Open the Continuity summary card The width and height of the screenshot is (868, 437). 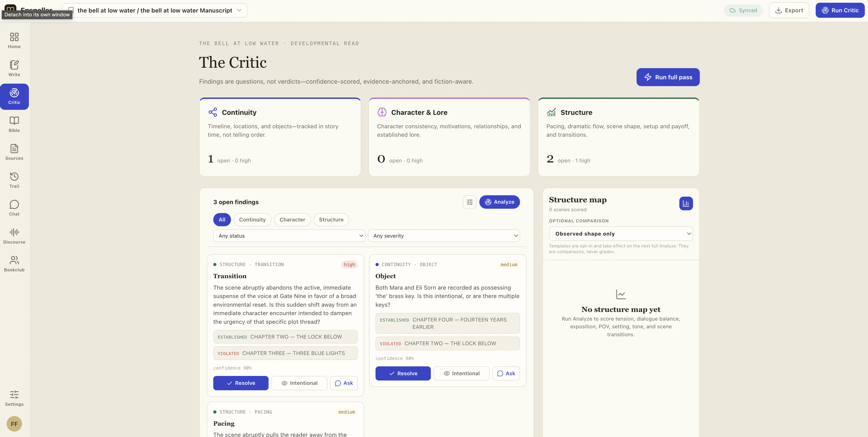[x=280, y=137]
